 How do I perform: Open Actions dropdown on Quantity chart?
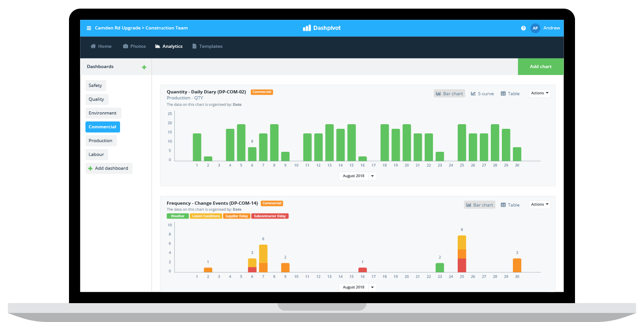[540, 93]
